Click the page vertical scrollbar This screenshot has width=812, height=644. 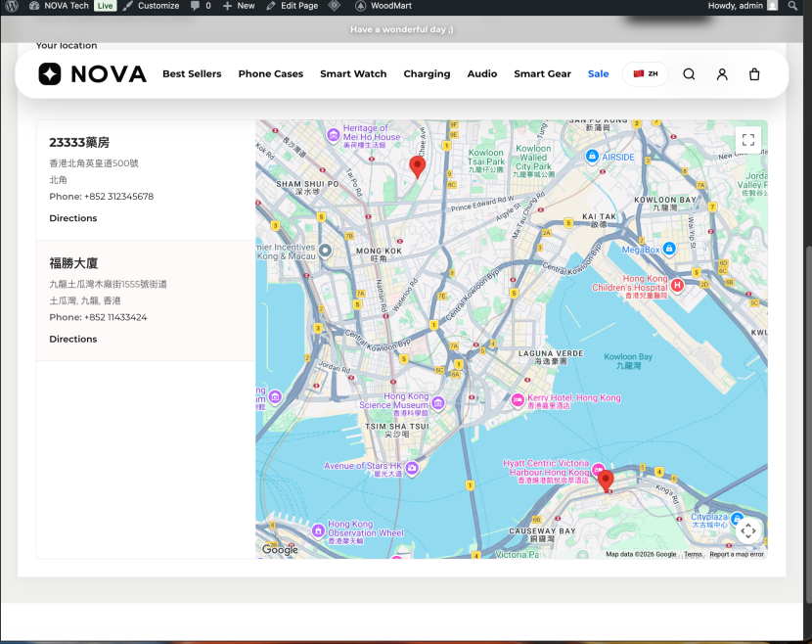[807, 425]
